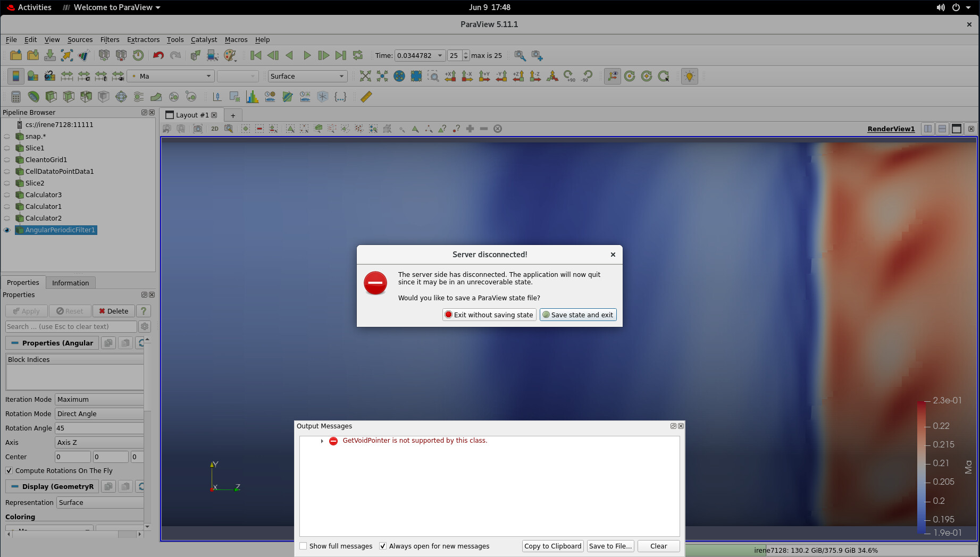The image size is (980, 557).
Task: Click Copy to Clipboard button
Action: tap(553, 546)
